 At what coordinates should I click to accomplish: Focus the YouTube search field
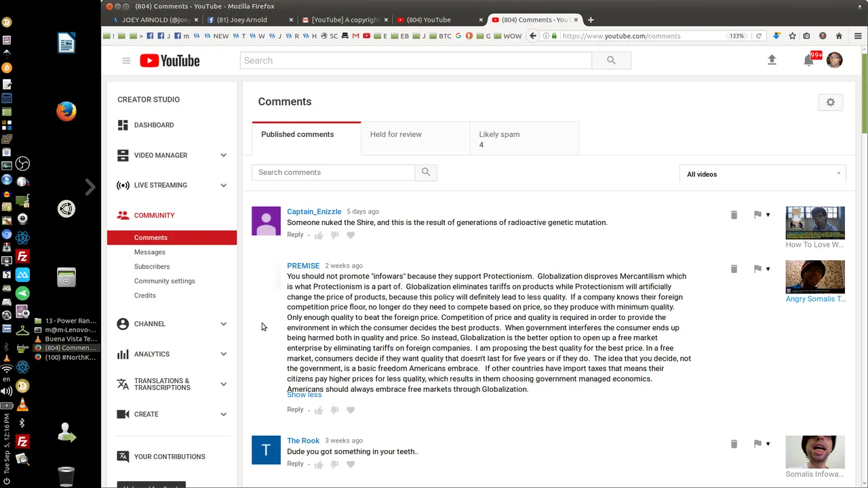pos(416,60)
